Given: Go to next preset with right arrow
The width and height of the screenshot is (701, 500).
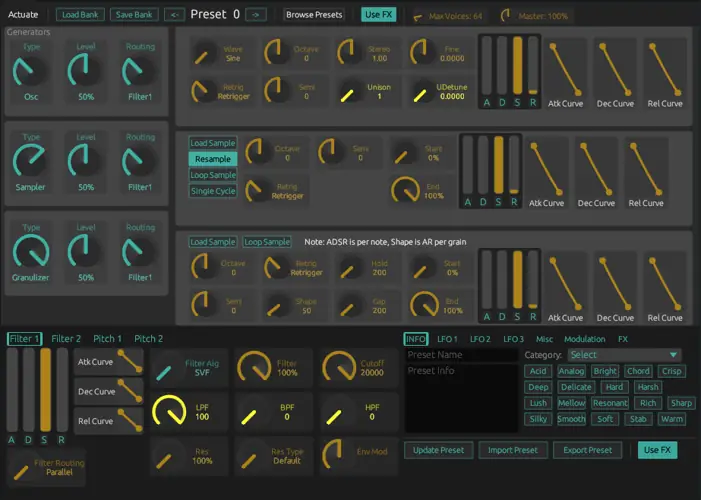Looking at the screenshot, I should [255, 15].
